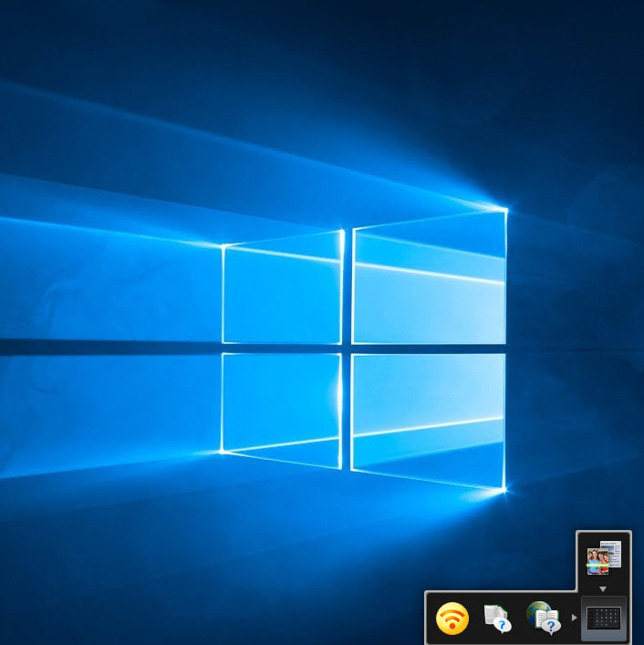644x645 pixels.
Task: Open wireless network status from the tray
Action: 452,619
